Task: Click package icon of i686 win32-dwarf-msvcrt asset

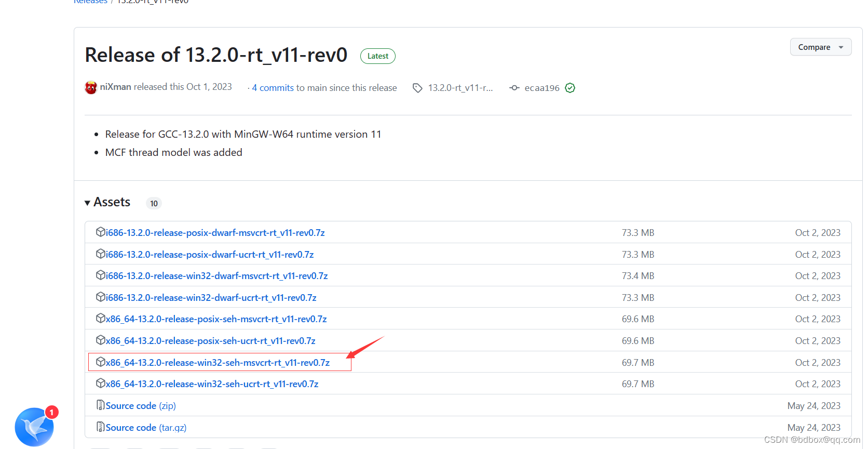Action: pyautogui.click(x=101, y=275)
